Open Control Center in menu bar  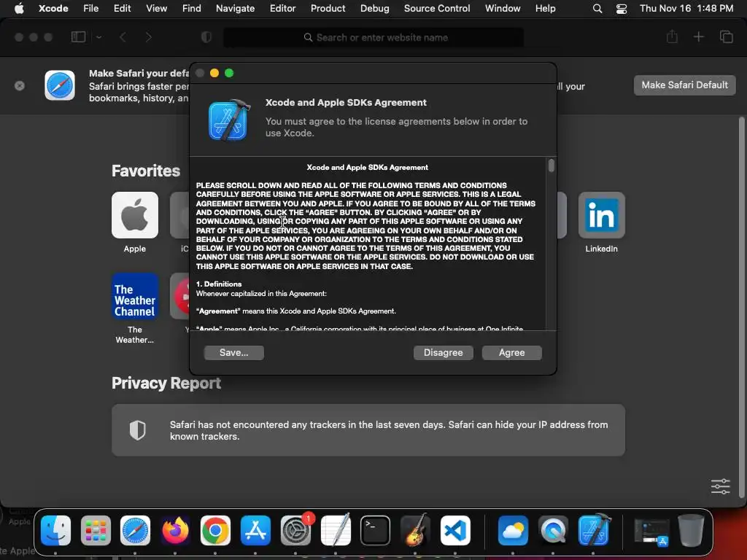pyautogui.click(x=622, y=9)
